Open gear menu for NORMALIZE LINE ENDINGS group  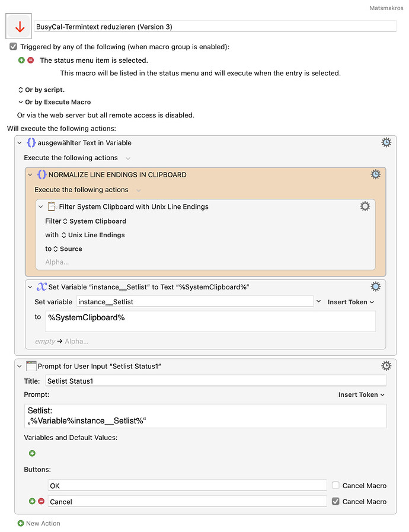[375, 174]
